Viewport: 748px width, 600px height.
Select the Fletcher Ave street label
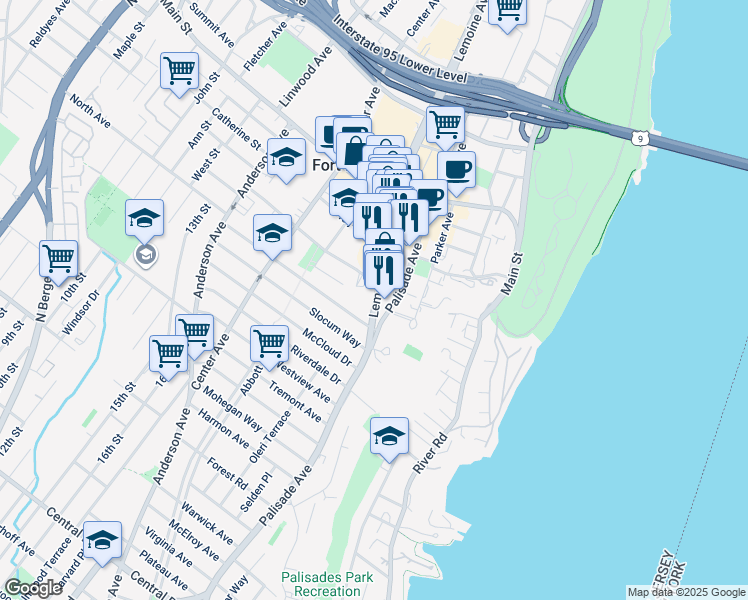point(265,47)
